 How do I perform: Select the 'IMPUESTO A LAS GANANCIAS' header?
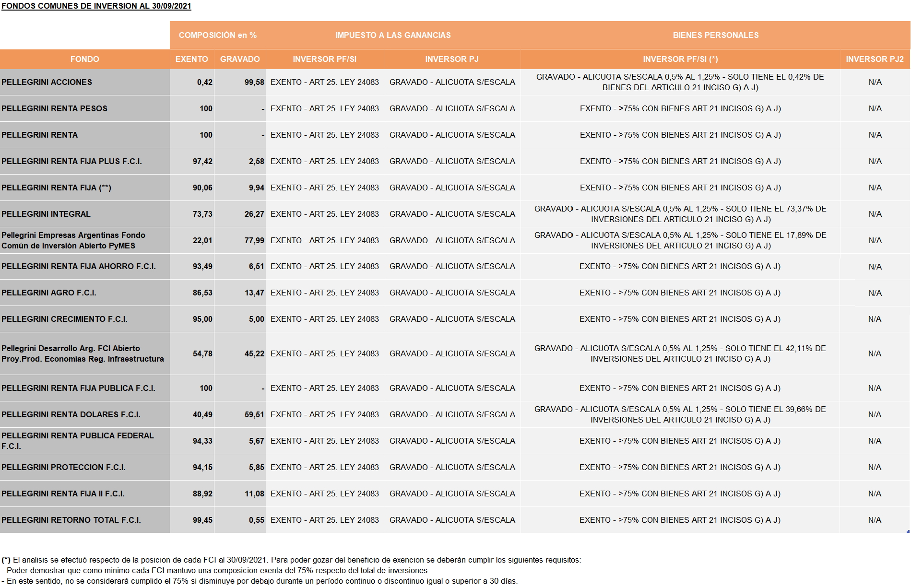393,35
